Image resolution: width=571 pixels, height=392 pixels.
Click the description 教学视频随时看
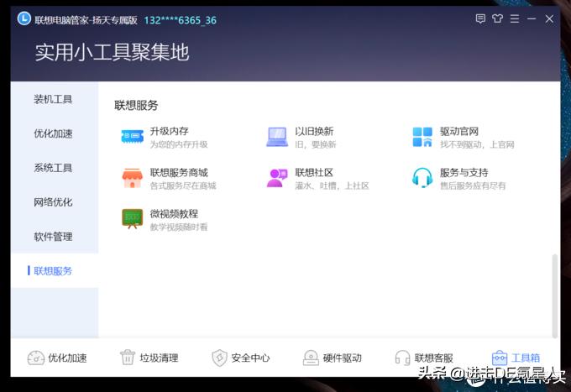tap(179, 227)
